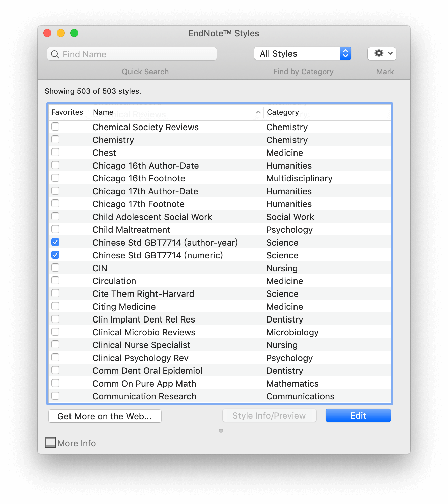Click the Multidisciplinary category cell
This screenshot has width=448, height=504.
tap(299, 178)
